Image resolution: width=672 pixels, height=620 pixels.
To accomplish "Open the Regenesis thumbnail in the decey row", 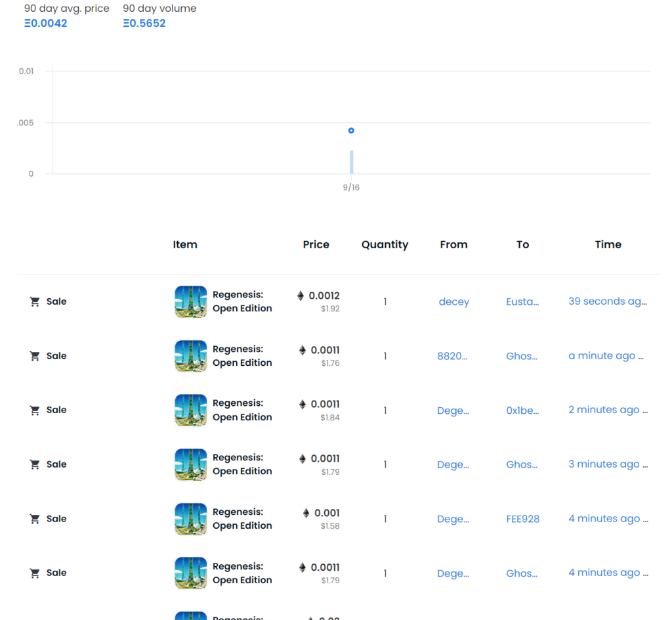I will [x=190, y=301].
